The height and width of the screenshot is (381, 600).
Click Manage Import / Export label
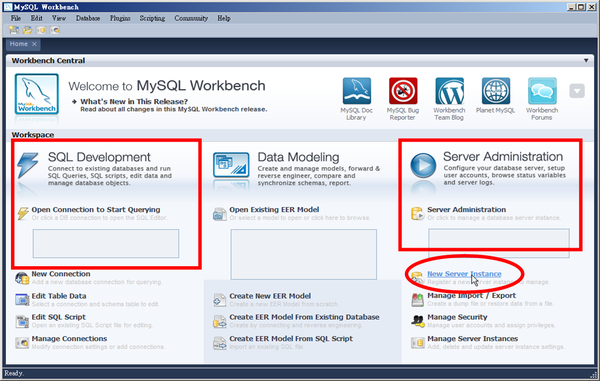click(x=471, y=296)
